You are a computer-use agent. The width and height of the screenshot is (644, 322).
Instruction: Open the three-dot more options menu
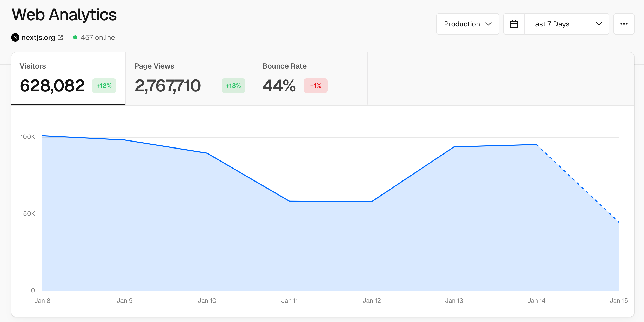coord(624,24)
